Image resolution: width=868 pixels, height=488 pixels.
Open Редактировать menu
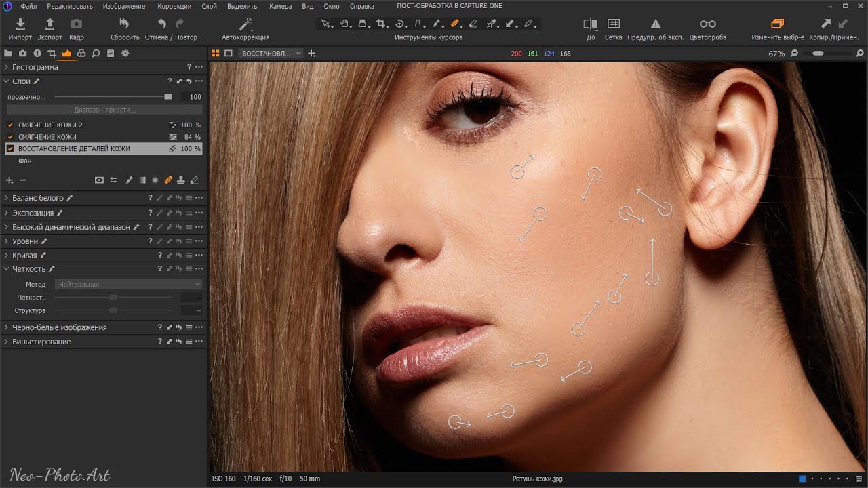pyautogui.click(x=70, y=6)
